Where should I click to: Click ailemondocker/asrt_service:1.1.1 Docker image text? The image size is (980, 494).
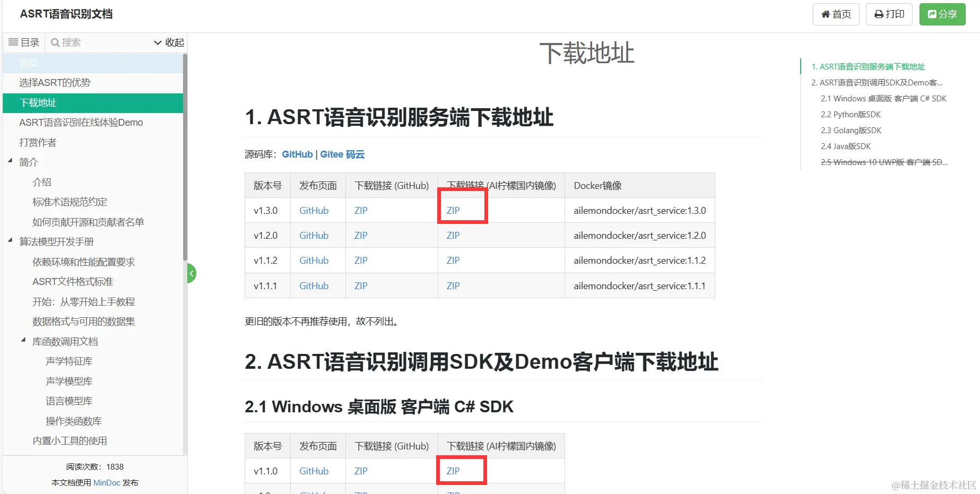tap(640, 286)
